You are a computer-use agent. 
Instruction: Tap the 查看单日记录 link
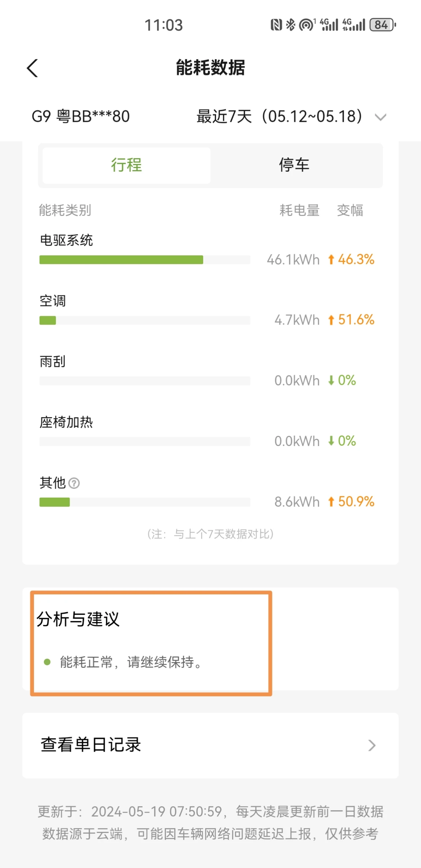pyautogui.click(x=91, y=745)
